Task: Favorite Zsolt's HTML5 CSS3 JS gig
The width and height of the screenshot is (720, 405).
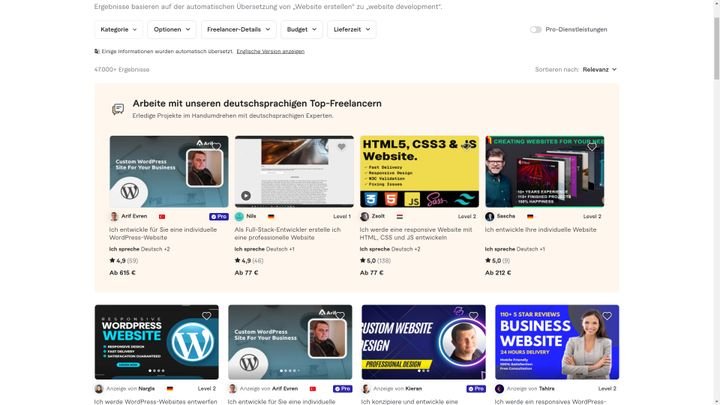Action: 467,147
